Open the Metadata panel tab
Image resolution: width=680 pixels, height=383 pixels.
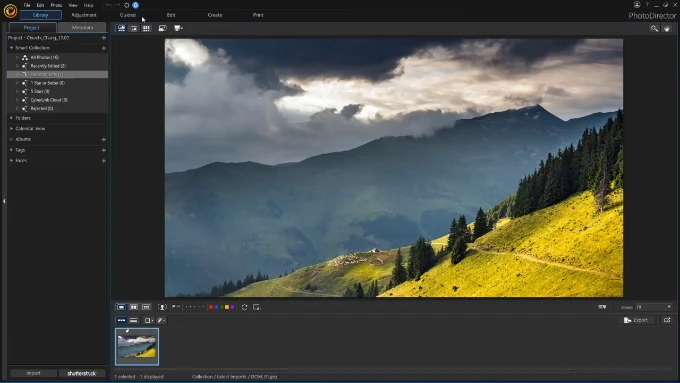pyautogui.click(x=82, y=27)
